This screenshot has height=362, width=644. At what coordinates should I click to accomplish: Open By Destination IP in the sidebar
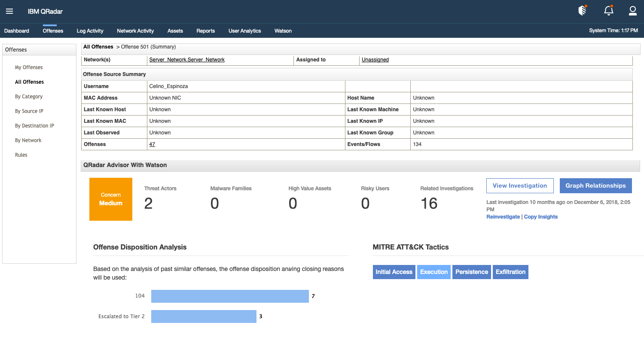pos(34,126)
